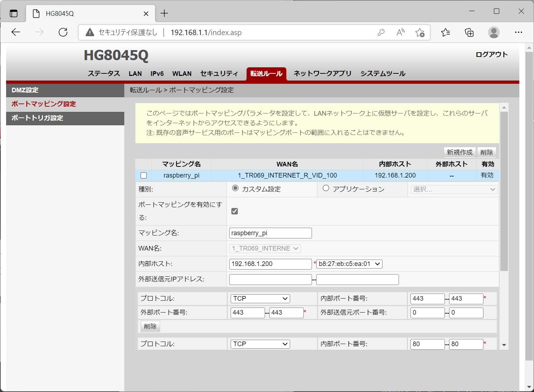The width and height of the screenshot is (534, 392).
Task: Click the マッピング名 column header
Action: coord(182,164)
